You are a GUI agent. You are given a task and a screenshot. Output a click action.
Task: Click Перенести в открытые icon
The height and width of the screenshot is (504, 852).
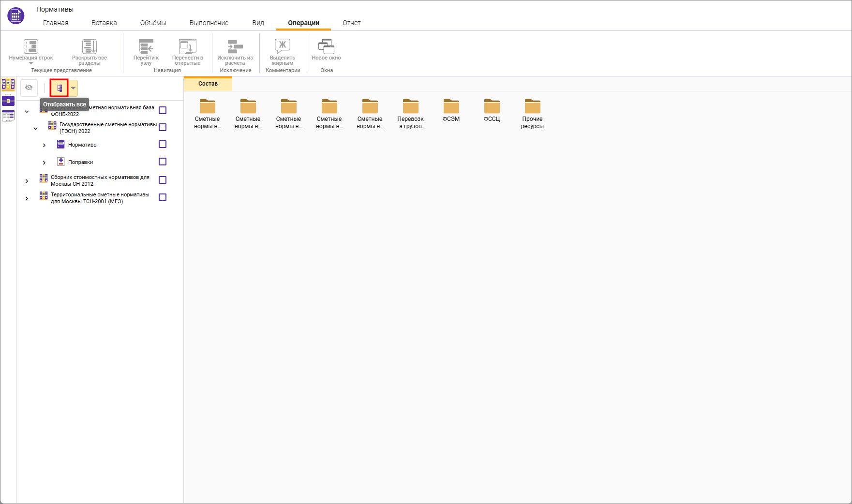click(188, 47)
